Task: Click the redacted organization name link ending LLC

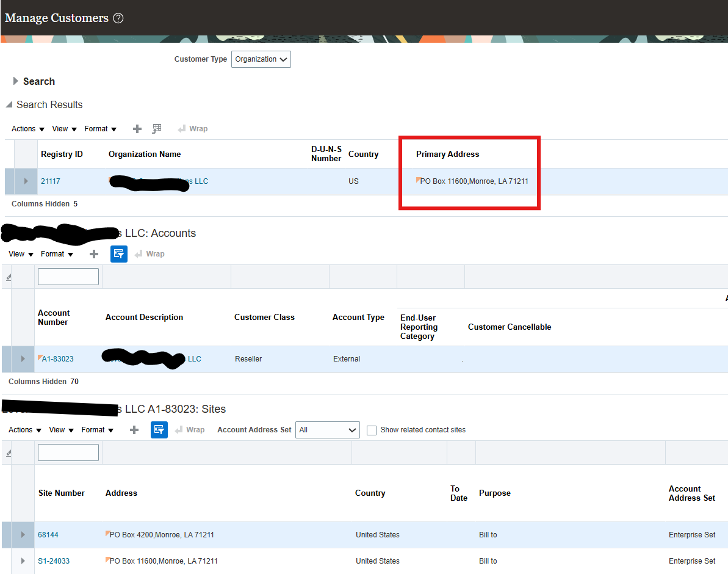Action: coord(158,181)
